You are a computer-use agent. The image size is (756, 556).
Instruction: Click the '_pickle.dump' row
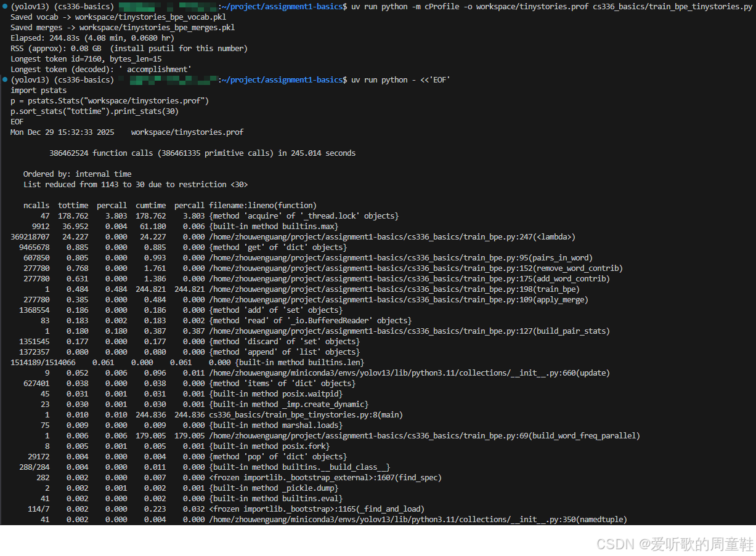(x=192, y=488)
